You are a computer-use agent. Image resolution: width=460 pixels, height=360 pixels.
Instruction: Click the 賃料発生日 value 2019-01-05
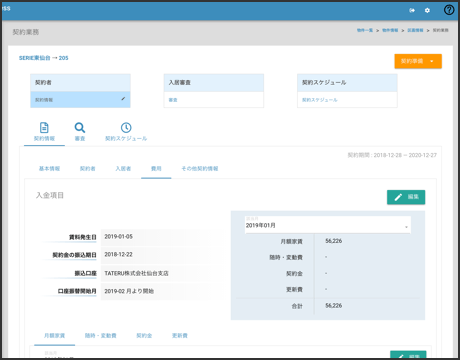click(x=118, y=236)
